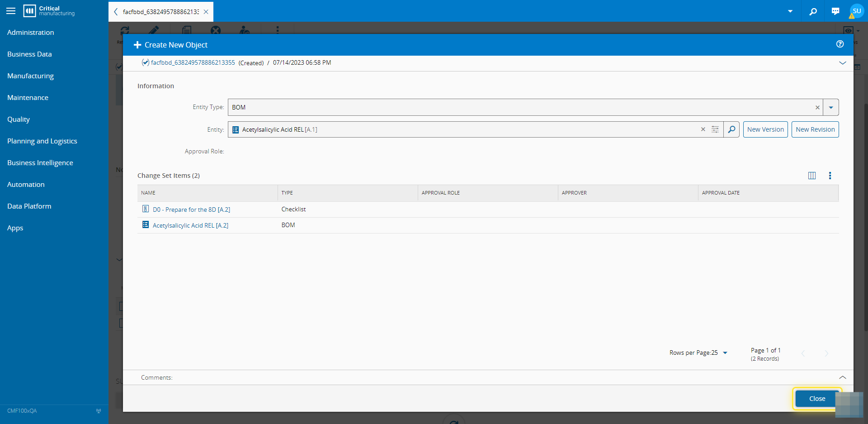Open the chat messages icon in top bar
This screenshot has width=868, height=424.
click(835, 11)
